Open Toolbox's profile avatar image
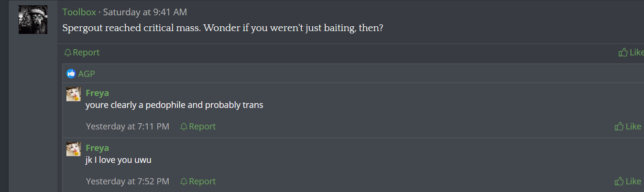 click(x=33, y=20)
